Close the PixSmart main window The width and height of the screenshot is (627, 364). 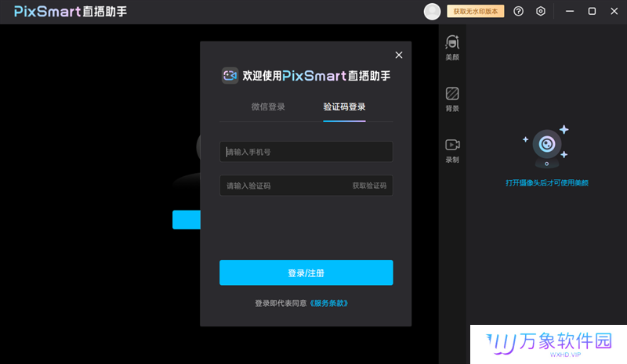(614, 11)
